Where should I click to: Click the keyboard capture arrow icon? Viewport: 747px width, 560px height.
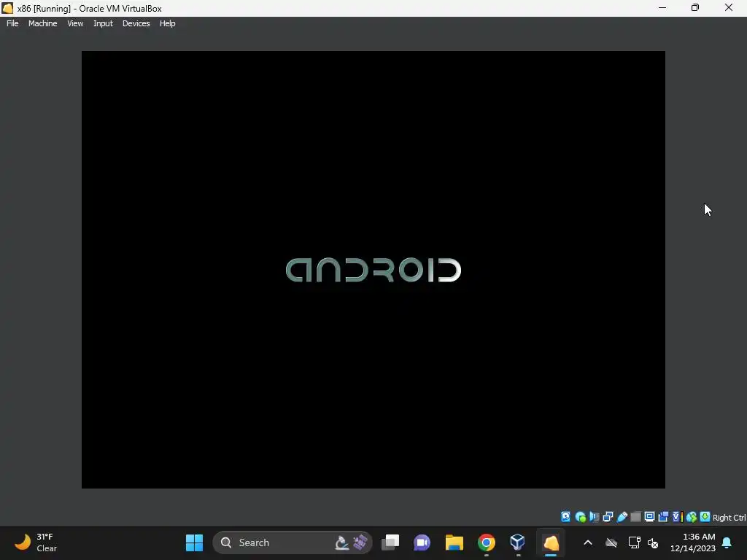tap(705, 517)
